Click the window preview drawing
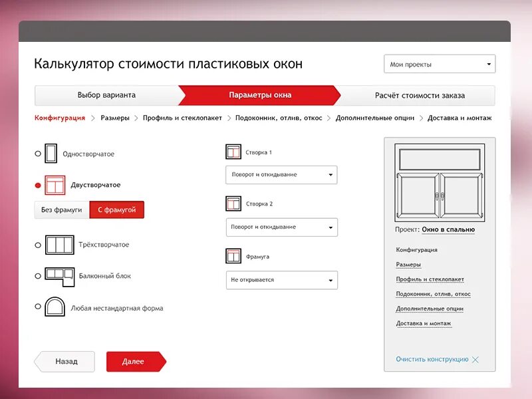 tap(440, 182)
